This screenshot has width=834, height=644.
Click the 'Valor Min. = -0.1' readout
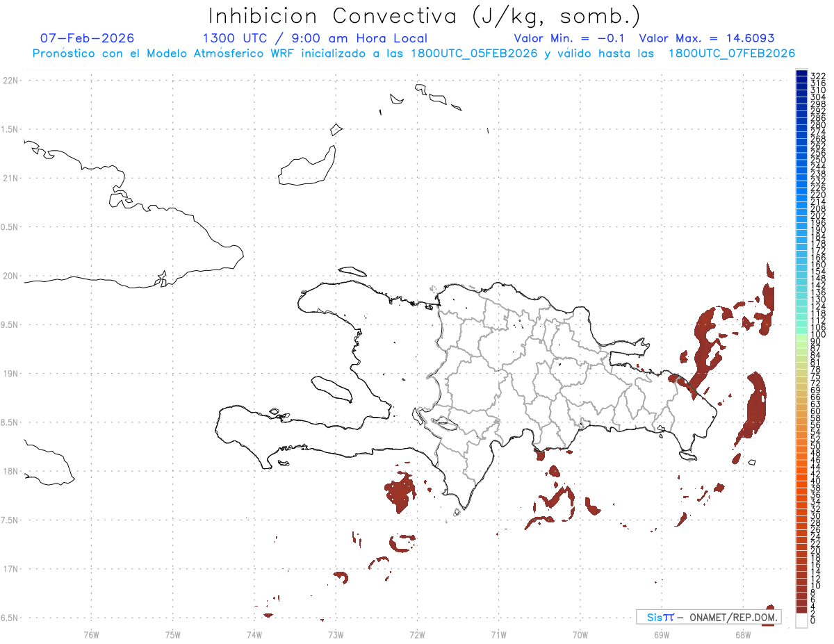[569, 38]
